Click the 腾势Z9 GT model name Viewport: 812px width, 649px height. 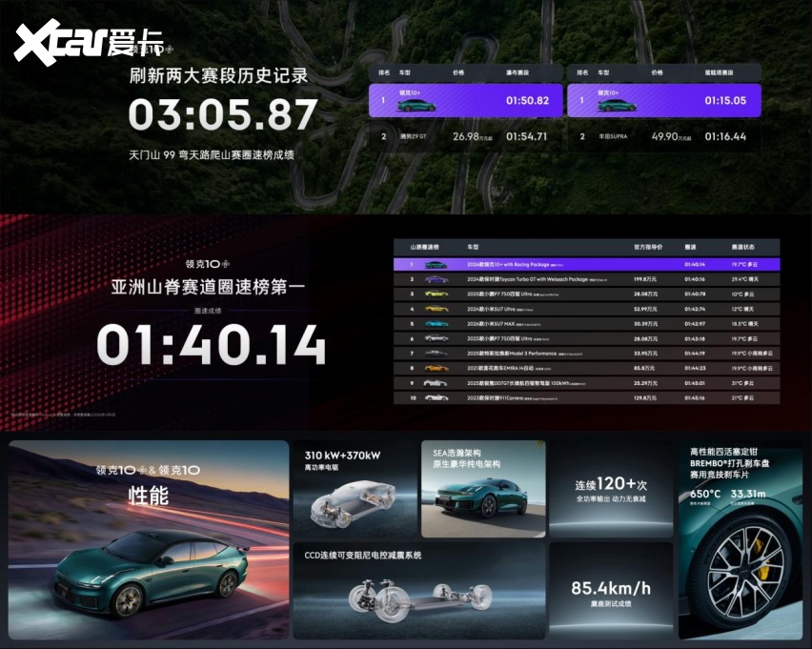[x=414, y=136]
